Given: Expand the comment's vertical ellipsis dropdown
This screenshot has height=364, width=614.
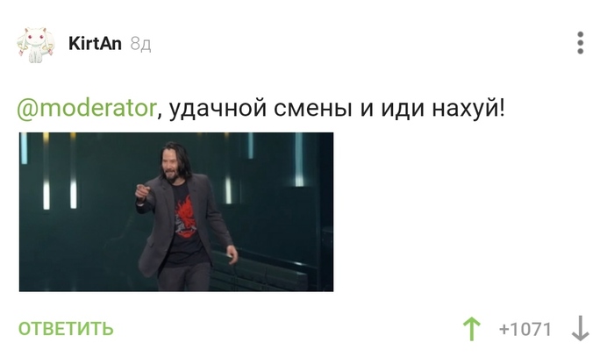Looking at the screenshot, I should point(581,43).
